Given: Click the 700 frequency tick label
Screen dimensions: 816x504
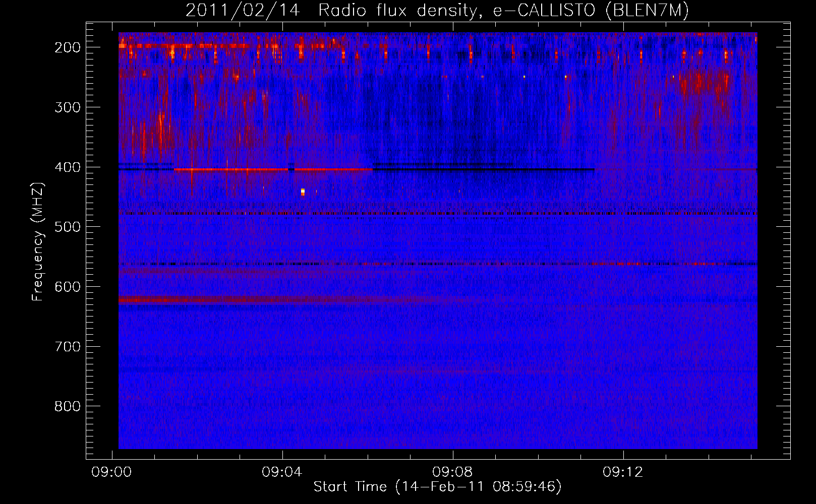Looking at the screenshot, I should 68,347.
